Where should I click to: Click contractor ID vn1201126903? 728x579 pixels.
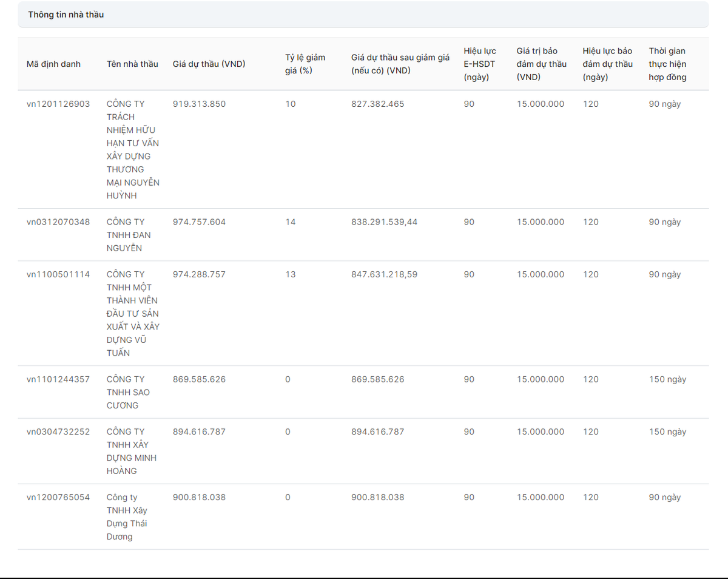58,104
